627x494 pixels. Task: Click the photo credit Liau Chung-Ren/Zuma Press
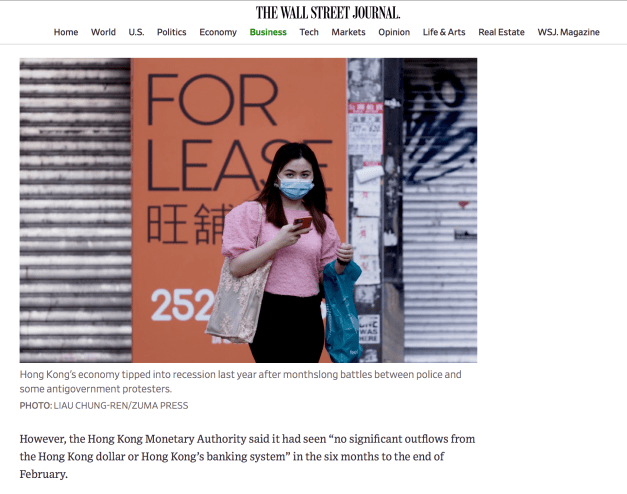[104, 406]
